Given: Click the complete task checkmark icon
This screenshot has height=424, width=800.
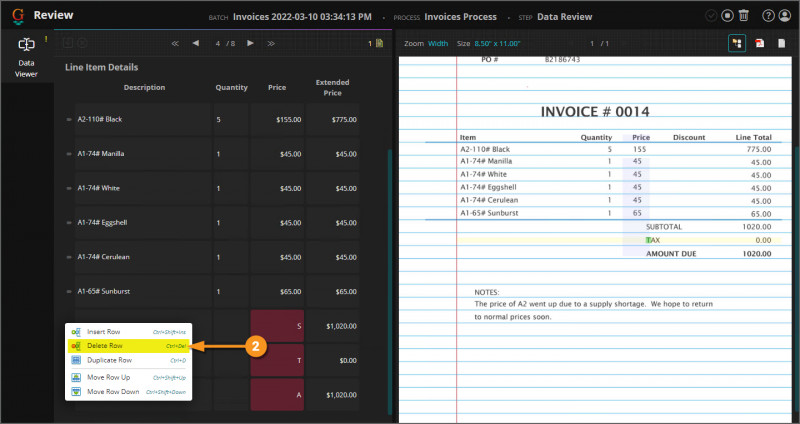Looking at the screenshot, I should coord(711,16).
